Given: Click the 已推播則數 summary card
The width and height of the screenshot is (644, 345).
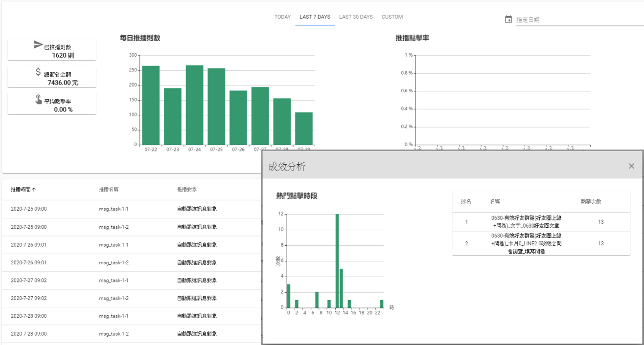Looking at the screenshot, I should tap(52, 50).
